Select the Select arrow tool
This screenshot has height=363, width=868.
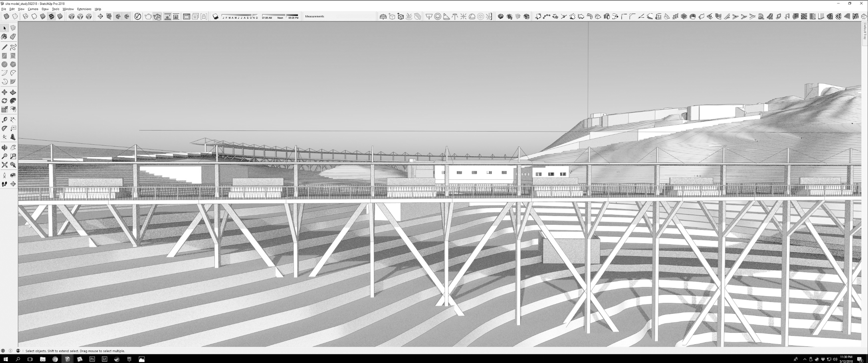coord(5,28)
